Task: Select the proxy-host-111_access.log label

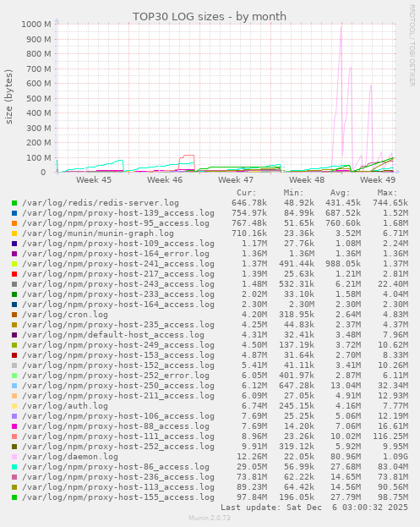Action: [x=118, y=436]
